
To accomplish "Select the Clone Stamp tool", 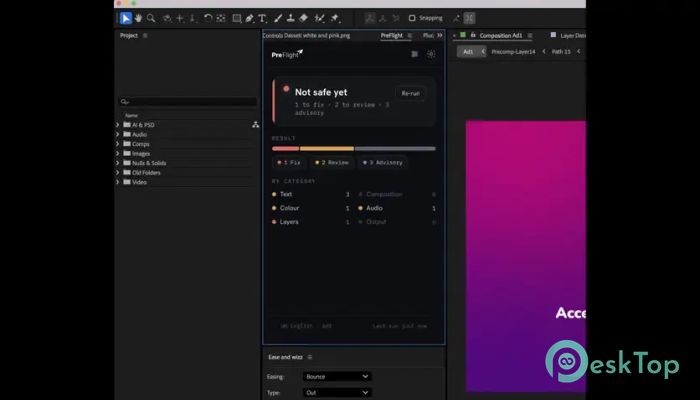I will pyautogui.click(x=291, y=18).
